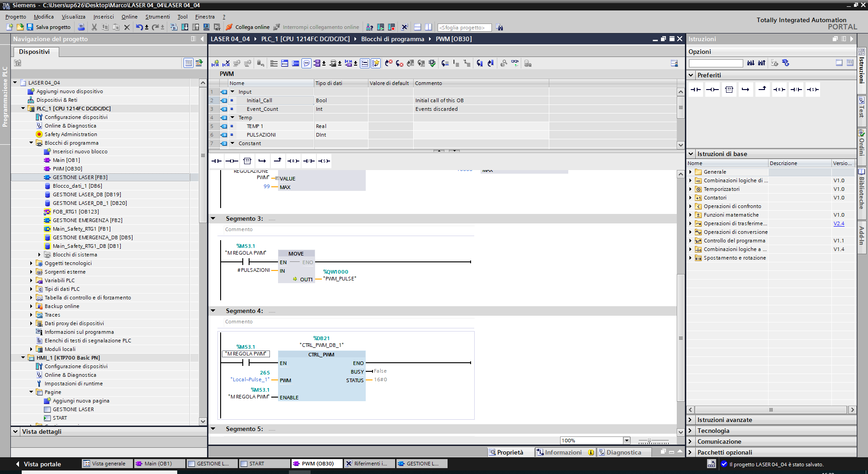The width and height of the screenshot is (868, 474).
Task: Click the CTRL_PWM instruction box title
Action: click(x=321, y=355)
